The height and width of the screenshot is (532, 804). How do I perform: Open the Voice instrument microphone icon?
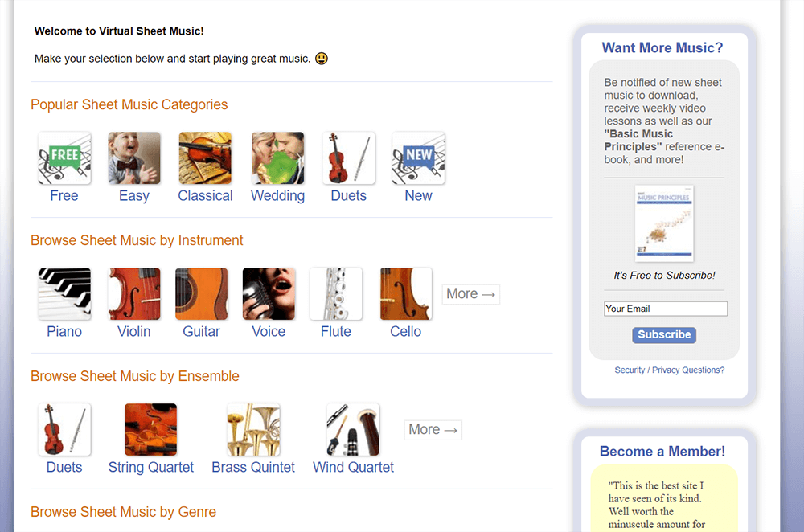[269, 293]
